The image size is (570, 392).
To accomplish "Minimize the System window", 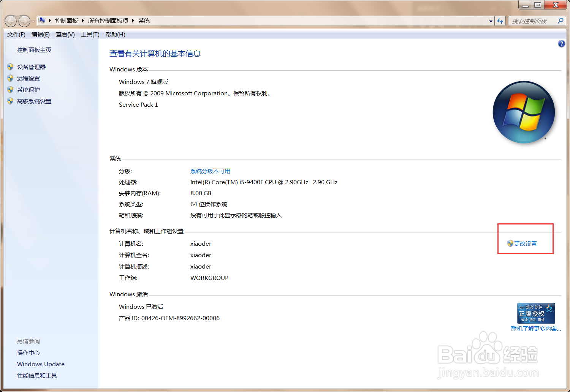I will 525,5.
